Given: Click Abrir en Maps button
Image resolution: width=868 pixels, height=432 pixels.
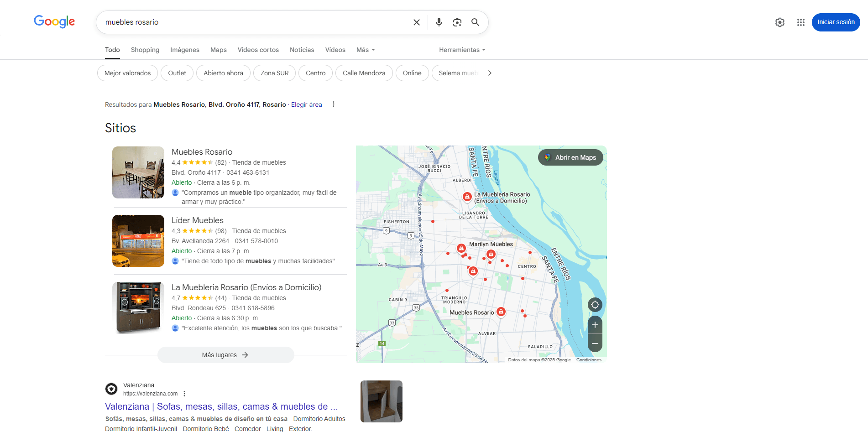Looking at the screenshot, I should point(570,157).
